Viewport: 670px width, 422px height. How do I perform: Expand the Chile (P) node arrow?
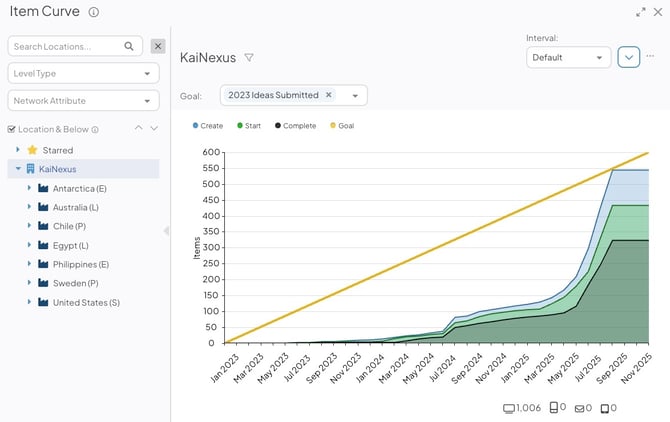coord(29,226)
